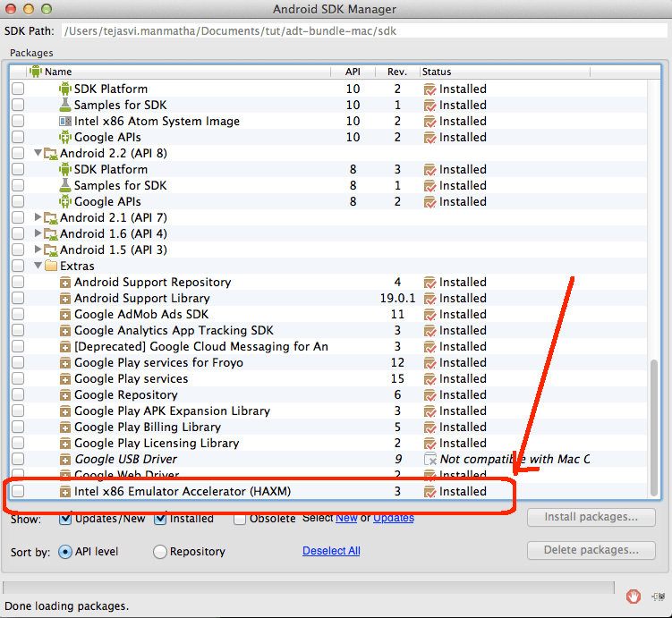Select the Google Play Licensing Library row text

157,443
